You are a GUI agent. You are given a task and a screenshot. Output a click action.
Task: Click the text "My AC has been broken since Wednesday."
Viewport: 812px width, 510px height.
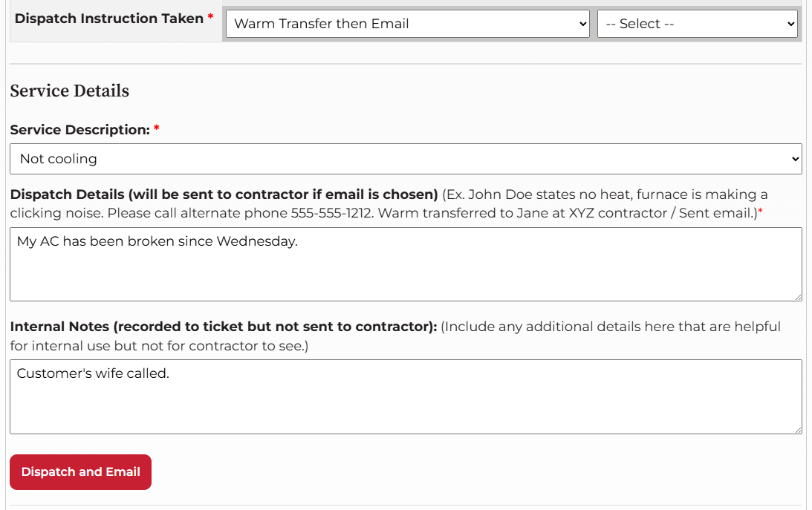pos(157,241)
